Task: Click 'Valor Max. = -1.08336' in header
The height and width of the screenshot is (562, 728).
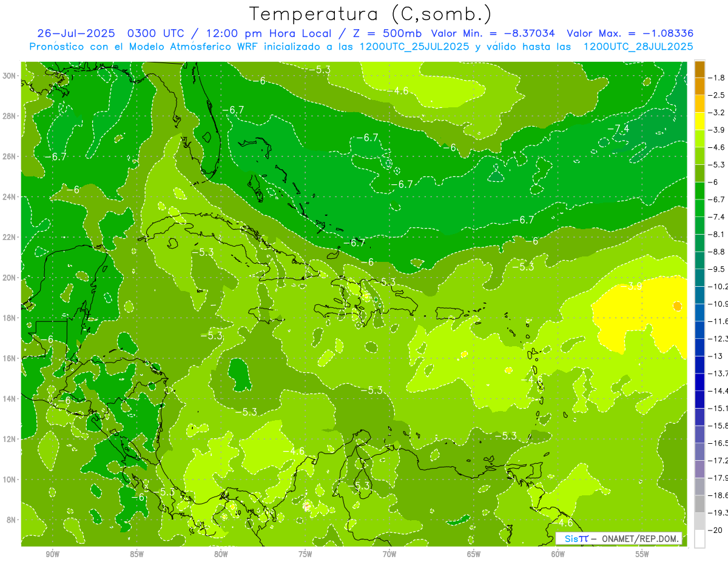Action: point(630,33)
